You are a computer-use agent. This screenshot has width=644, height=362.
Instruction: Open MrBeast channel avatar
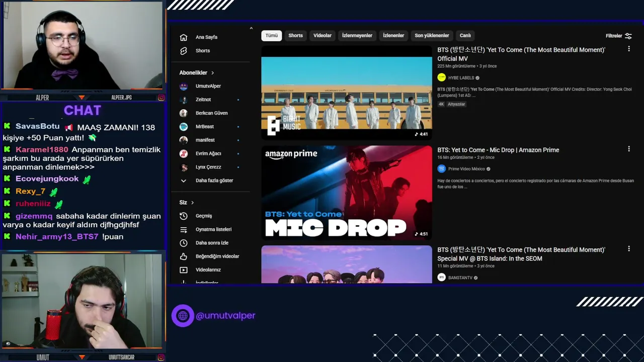click(184, 127)
